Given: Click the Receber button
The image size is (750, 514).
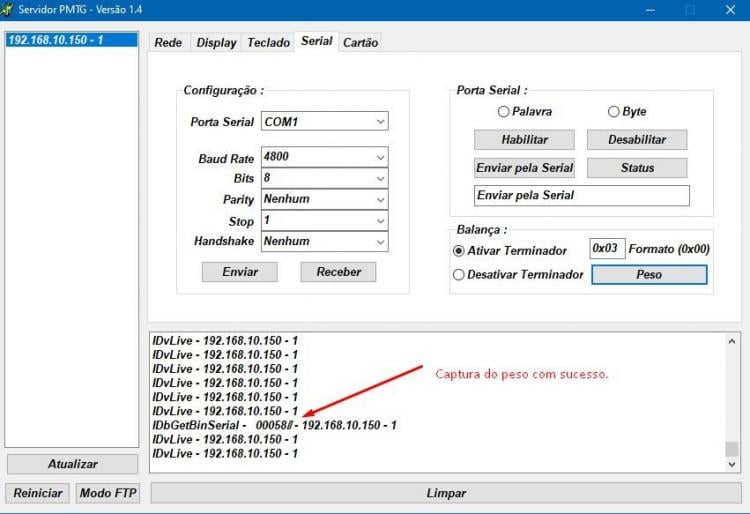Looking at the screenshot, I should click(x=339, y=272).
